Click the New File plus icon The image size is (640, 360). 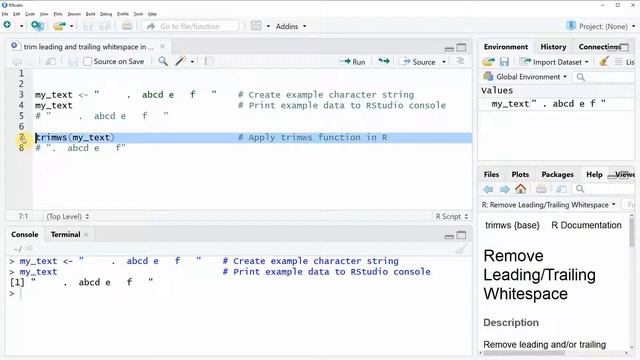[x=7, y=25]
